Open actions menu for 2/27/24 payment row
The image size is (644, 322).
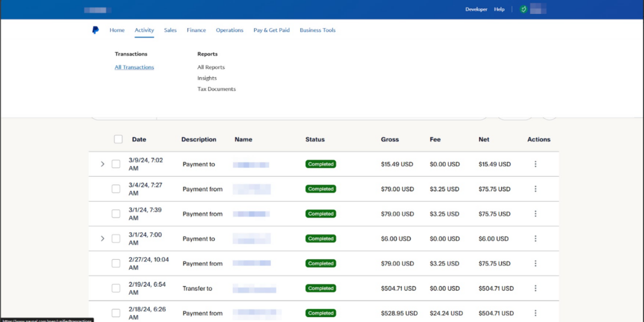[x=535, y=264]
